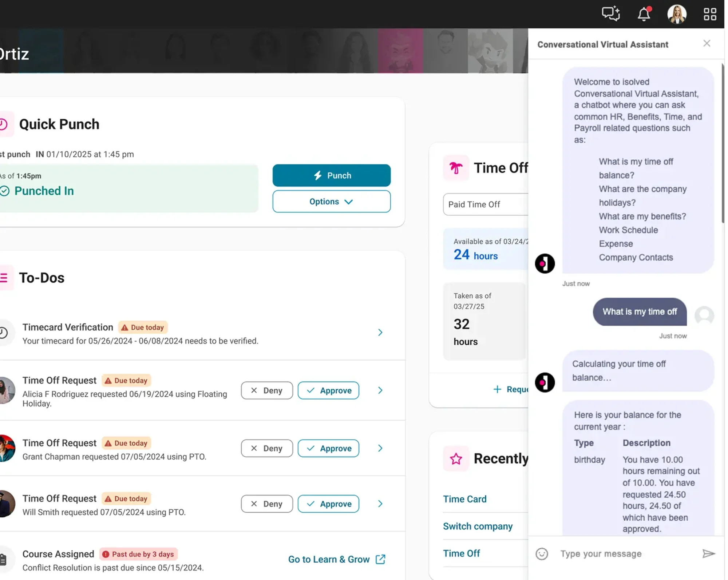728x580 pixels.
Task: Send the chat message via paper plane icon
Action: coord(708,553)
